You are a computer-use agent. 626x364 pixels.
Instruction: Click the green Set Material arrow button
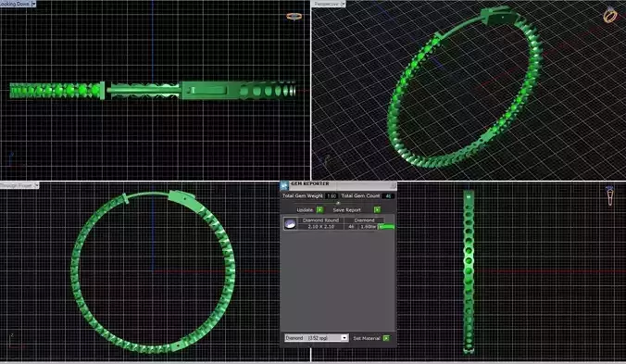pos(386,338)
